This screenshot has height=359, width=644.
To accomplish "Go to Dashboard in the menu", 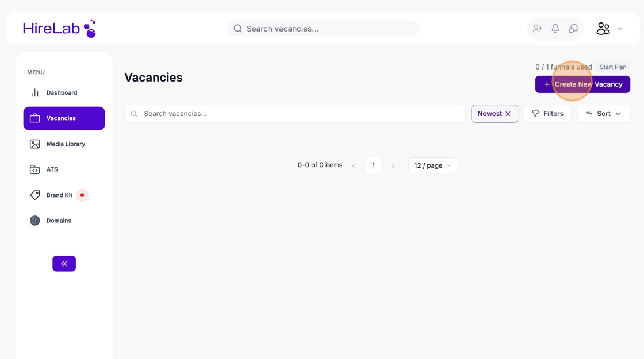I will coord(62,93).
